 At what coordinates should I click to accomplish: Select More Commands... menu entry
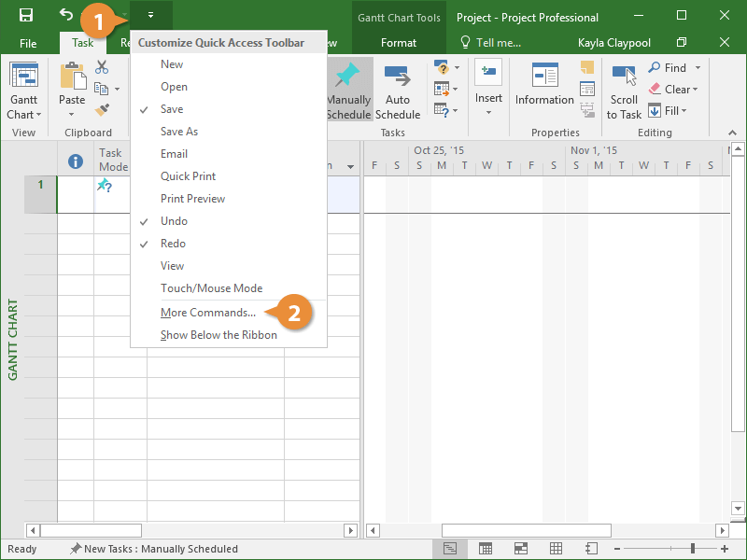(x=207, y=313)
